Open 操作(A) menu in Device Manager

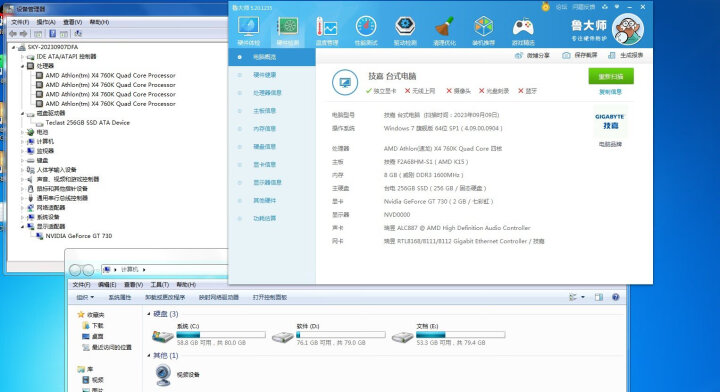[x=46, y=22]
